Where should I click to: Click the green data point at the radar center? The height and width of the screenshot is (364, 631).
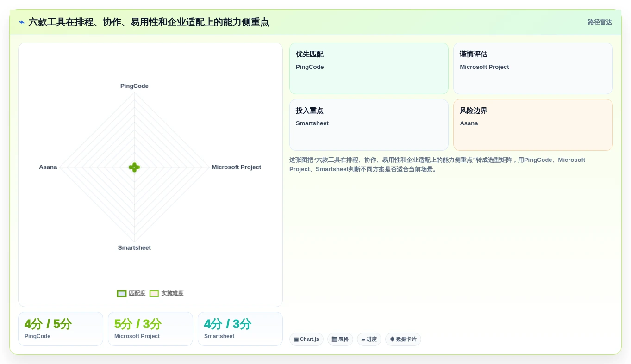click(x=134, y=167)
